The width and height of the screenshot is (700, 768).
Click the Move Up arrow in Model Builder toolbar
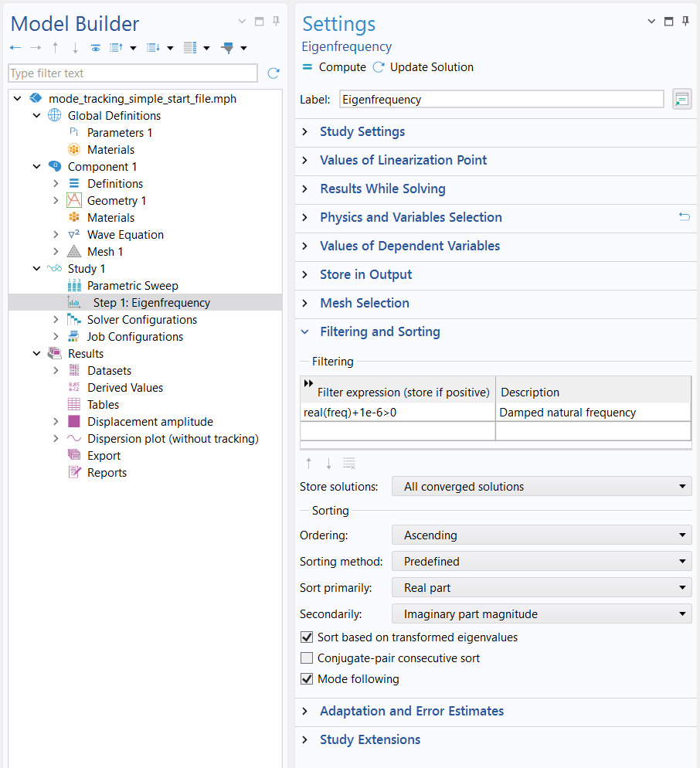54,47
